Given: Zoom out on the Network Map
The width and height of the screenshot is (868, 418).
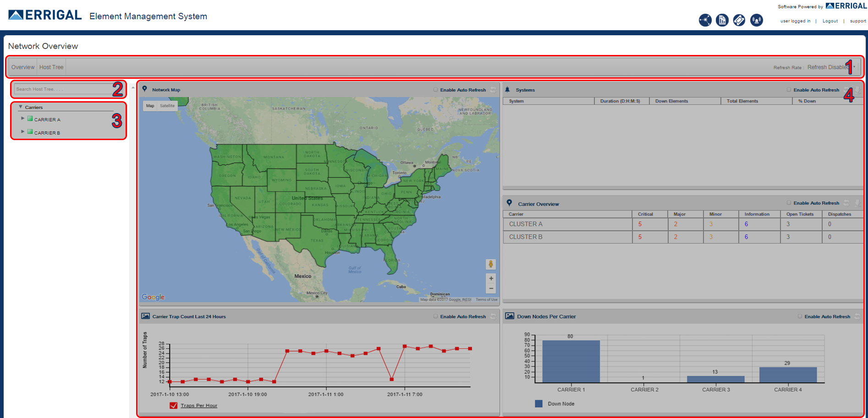Looking at the screenshot, I should click(x=491, y=288).
